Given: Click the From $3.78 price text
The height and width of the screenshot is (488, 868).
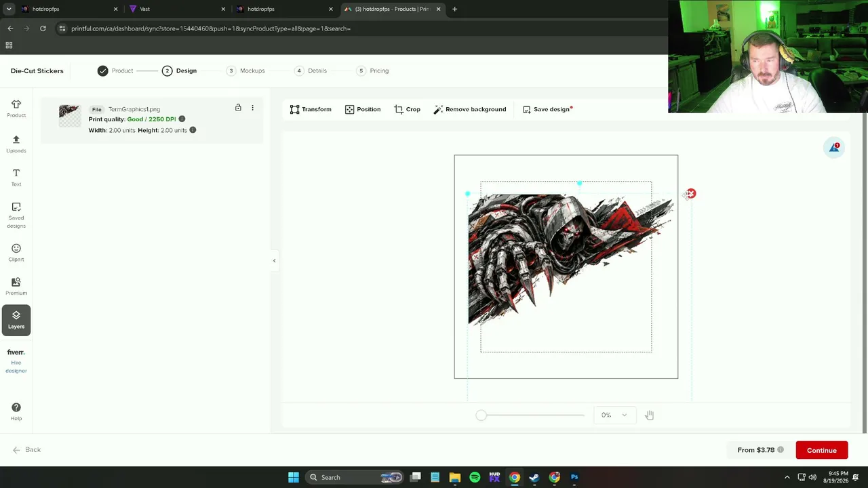Looking at the screenshot, I should 756,450.
